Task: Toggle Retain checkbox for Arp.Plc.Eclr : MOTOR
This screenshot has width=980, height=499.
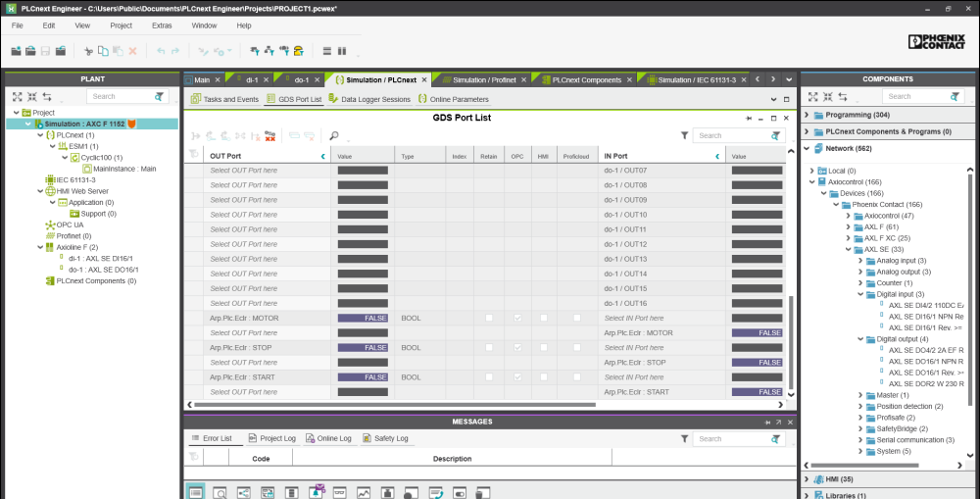Action: [488, 319]
